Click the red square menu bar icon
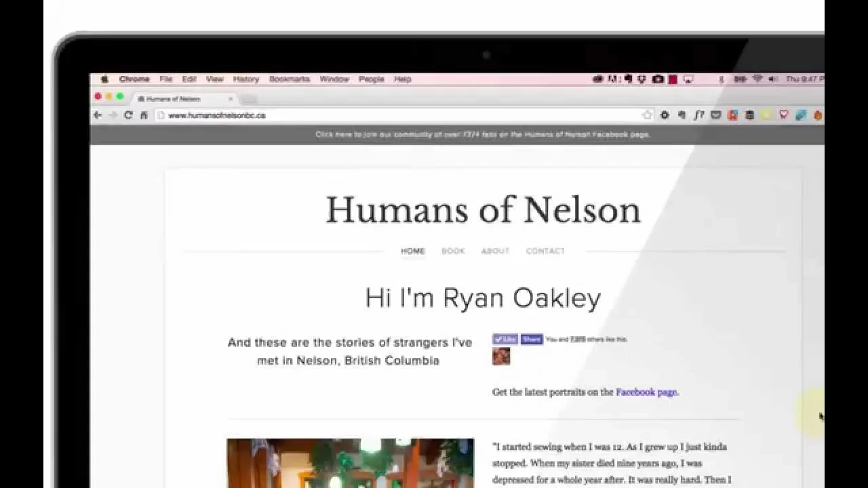 point(673,79)
